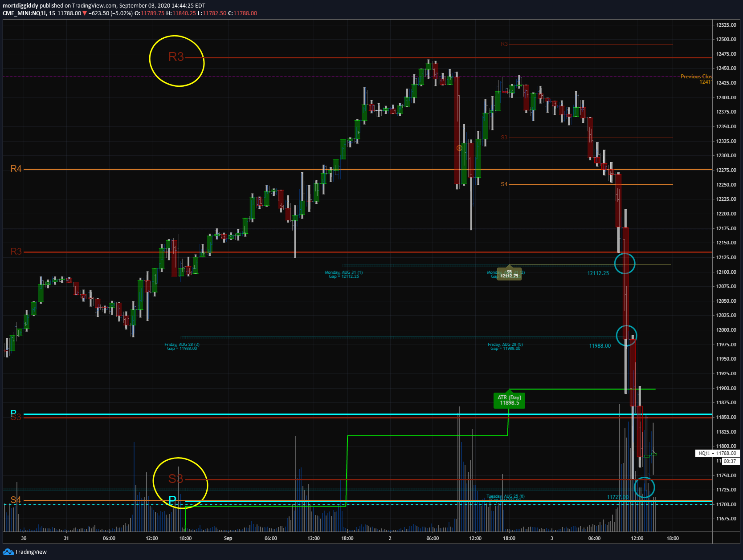Click the NQ1! symbol tag on the price axis
The image size is (743, 560).
(x=704, y=453)
